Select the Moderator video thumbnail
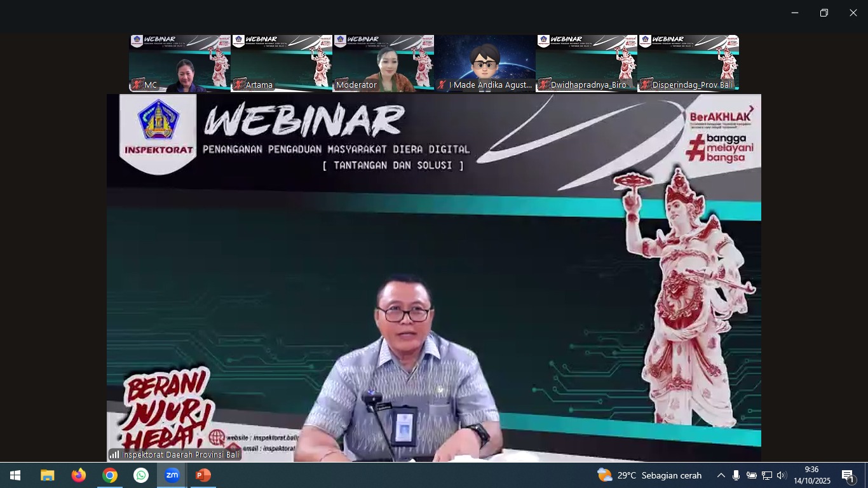Image resolution: width=868 pixels, height=488 pixels. pyautogui.click(x=383, y=64)
